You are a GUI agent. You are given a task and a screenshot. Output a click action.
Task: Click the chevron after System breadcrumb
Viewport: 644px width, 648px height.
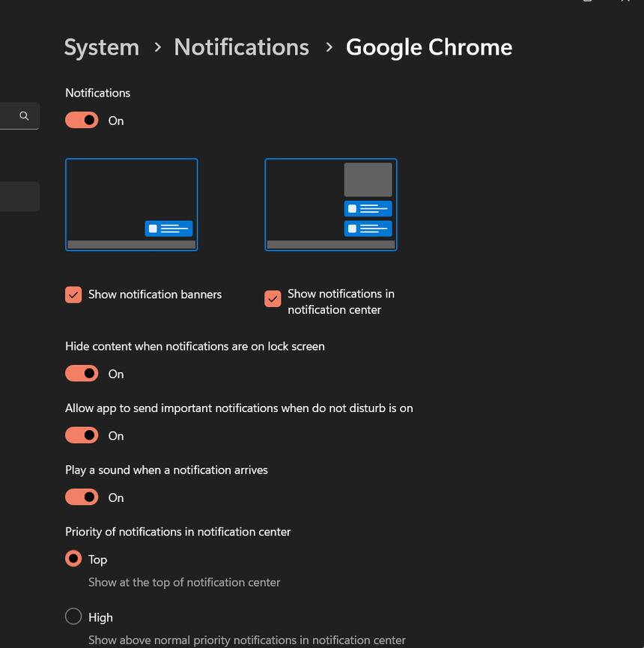157,47
